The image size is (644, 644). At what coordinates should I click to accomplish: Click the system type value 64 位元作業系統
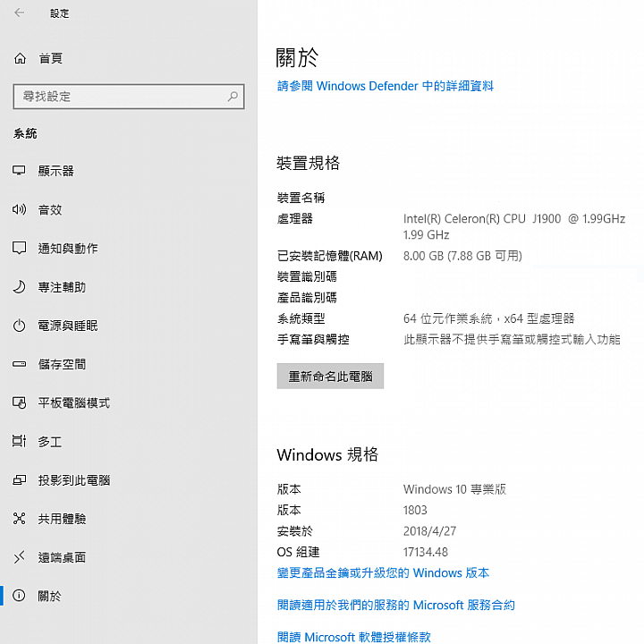(488, 318)
